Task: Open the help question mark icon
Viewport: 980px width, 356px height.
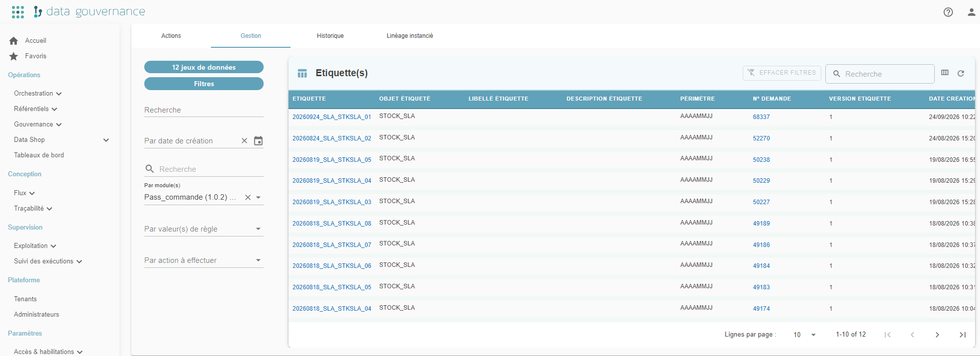Action: pyautogui.click(x=948, y=12)
